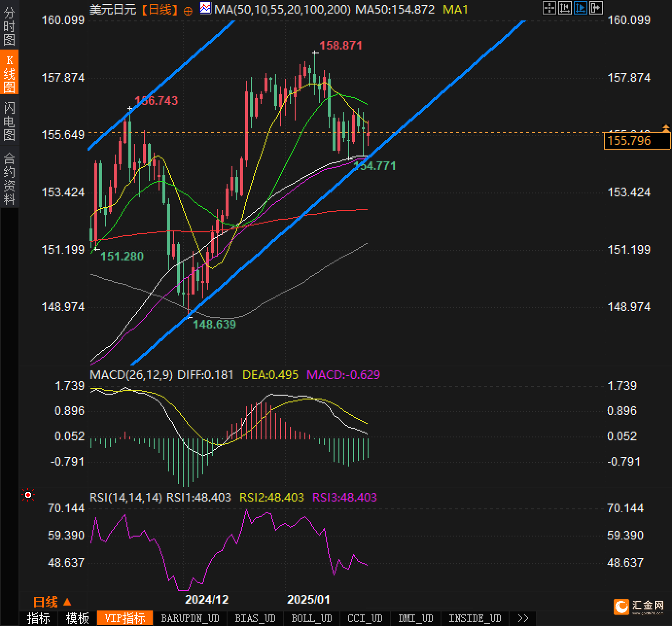Select the VIP指标 tab

click(125, 618)
